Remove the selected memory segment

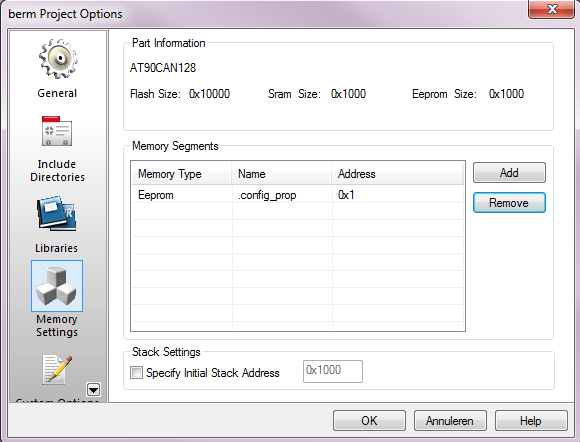point(509,203)
